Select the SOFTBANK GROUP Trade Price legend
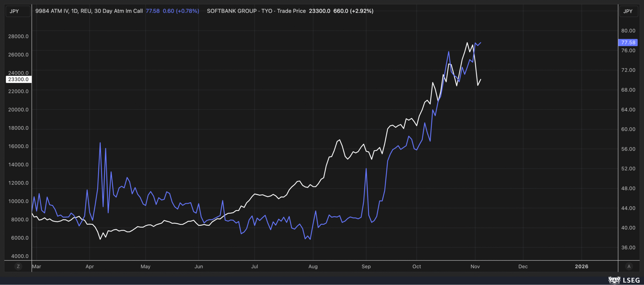The height and width of the screenshot is (285, 644). (x=256, y=11)
